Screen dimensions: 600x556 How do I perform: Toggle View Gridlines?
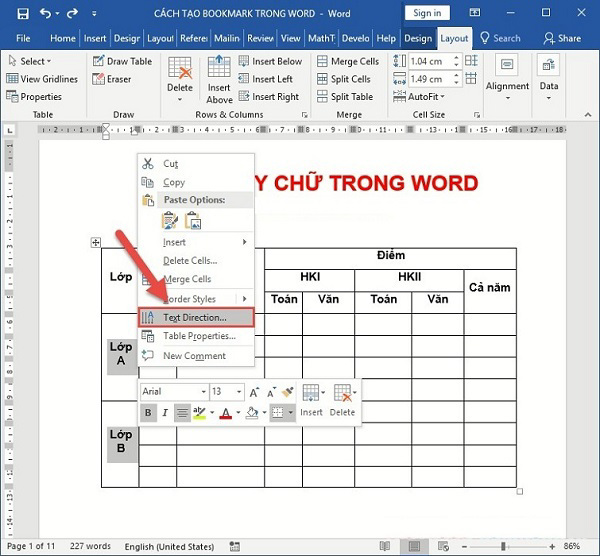pyautogui.click(x=42, y=79)
